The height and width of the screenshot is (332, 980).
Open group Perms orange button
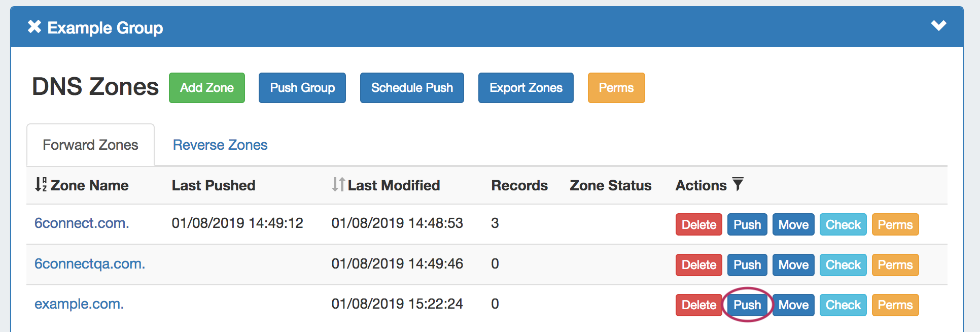click(x=616, y=88)
